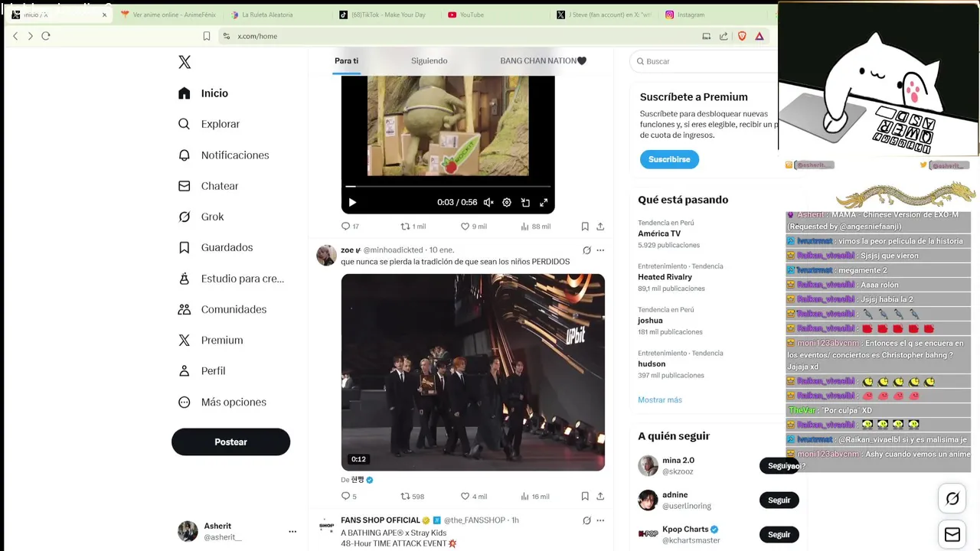
Task: Open Grok from the sidebar
Action: tap(201, 217)
